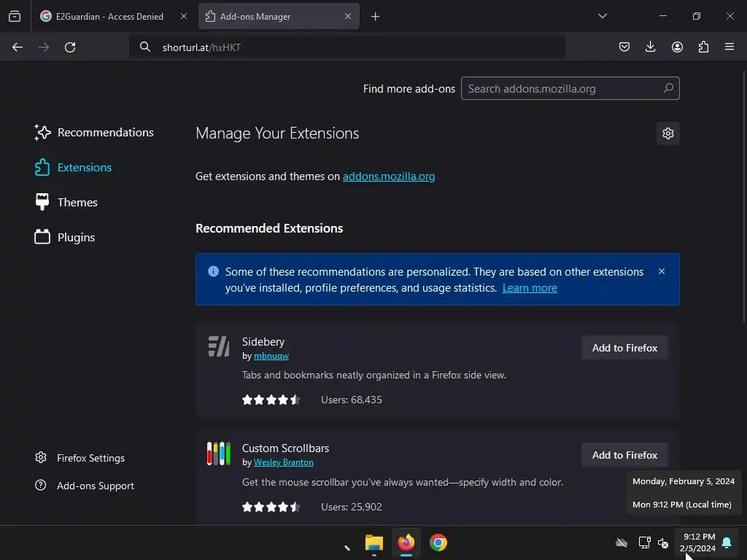The width and height of the screenshot is (747, 560).
Task: Click the page vertical scrollbar
Action: pos(743,198)
